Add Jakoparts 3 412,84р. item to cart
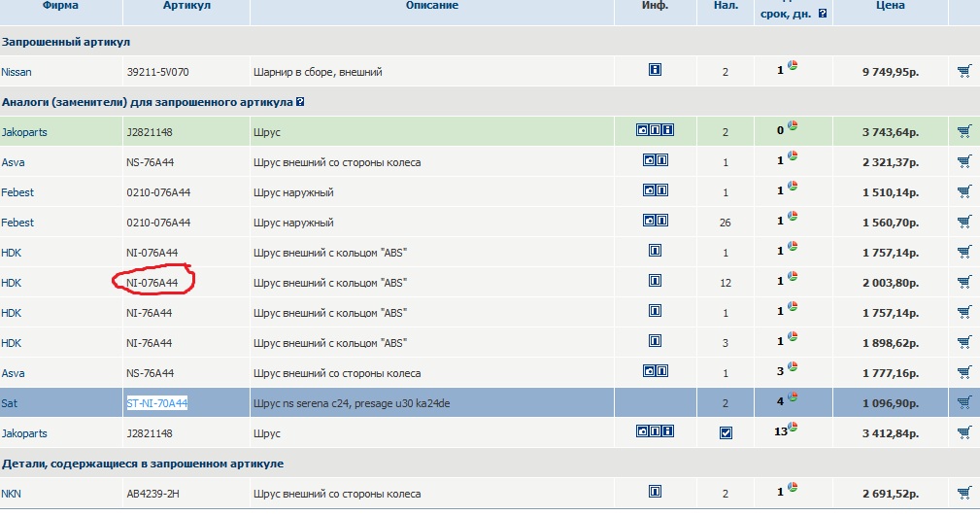This screenshot has height=516, width=980. (x=964, y=432)
